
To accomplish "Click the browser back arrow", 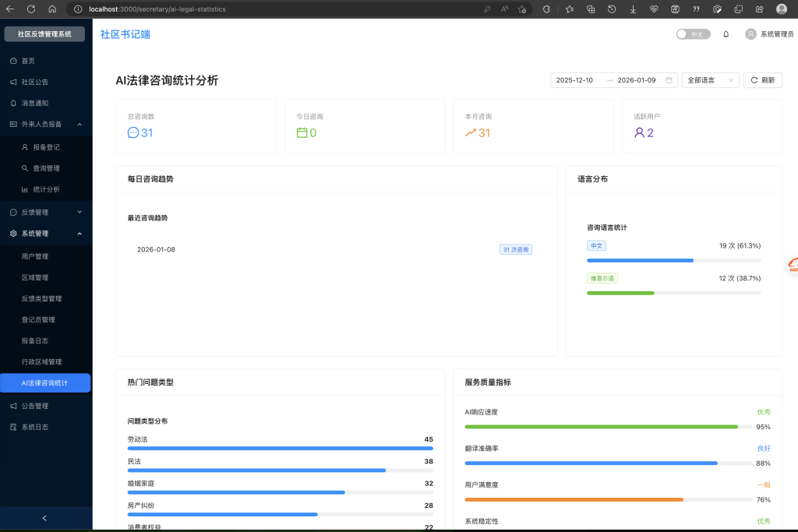I will [10, 9].
